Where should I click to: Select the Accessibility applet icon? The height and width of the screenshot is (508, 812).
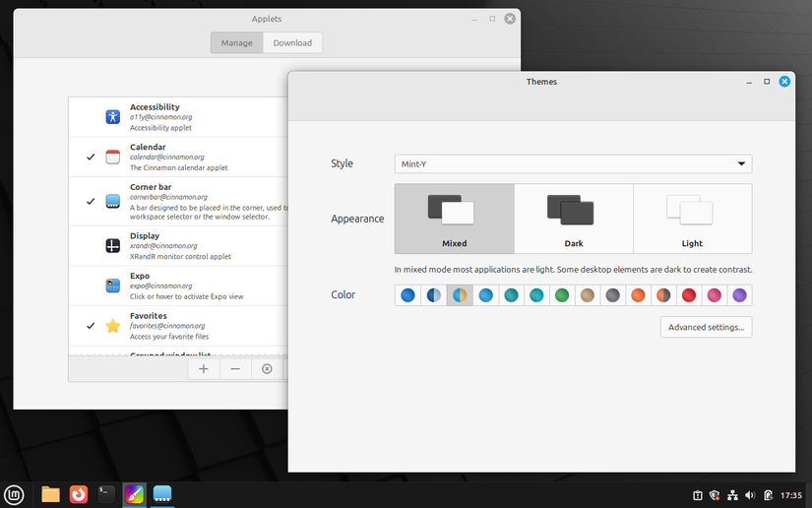coord(112,117)
